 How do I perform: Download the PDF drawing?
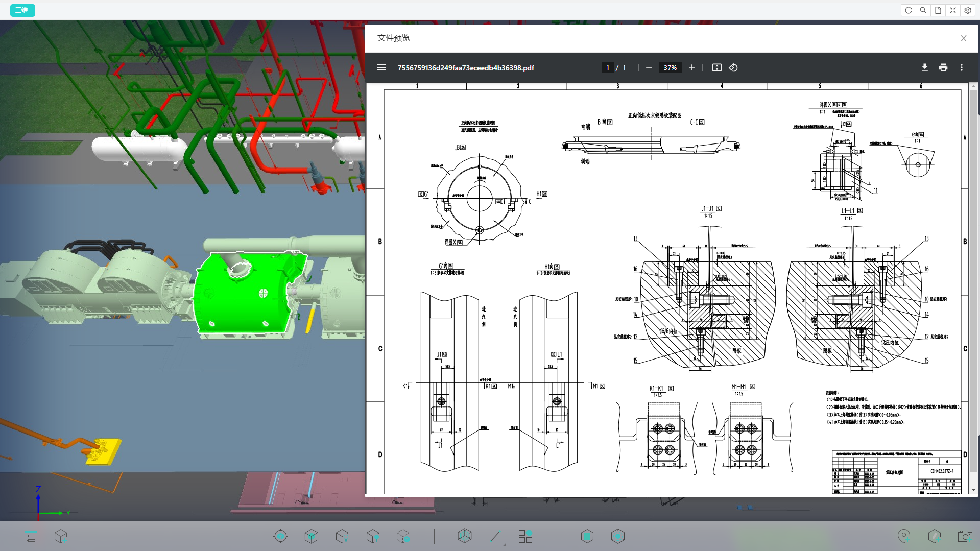coord(925,67)
